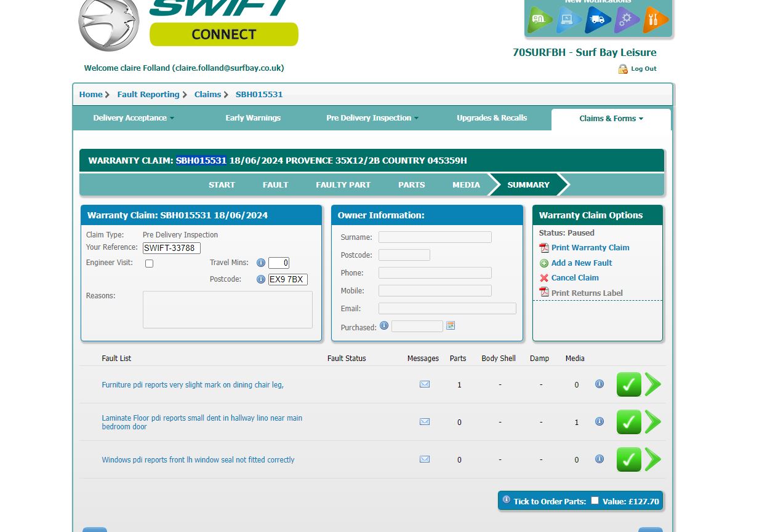Image resolution: width=778 pixels, height=532 pixels.
Task: Click the Travel Mins input field
Action: (x=279, y=263)
